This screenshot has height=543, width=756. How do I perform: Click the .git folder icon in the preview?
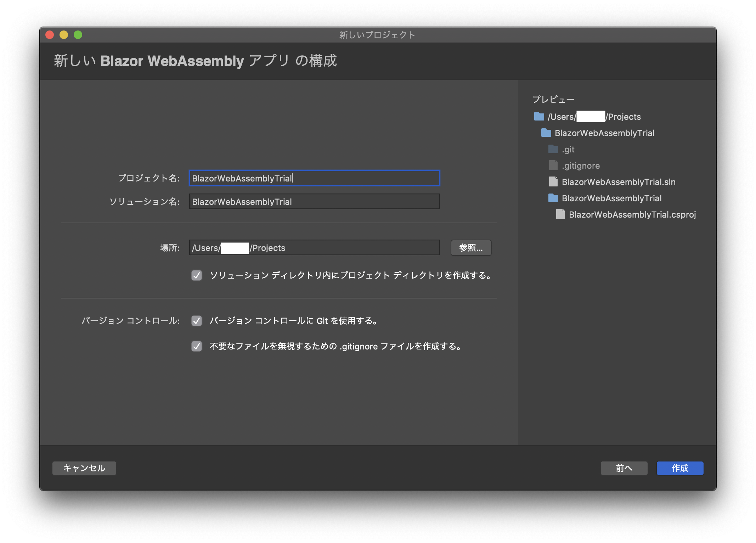coord(553,149)
